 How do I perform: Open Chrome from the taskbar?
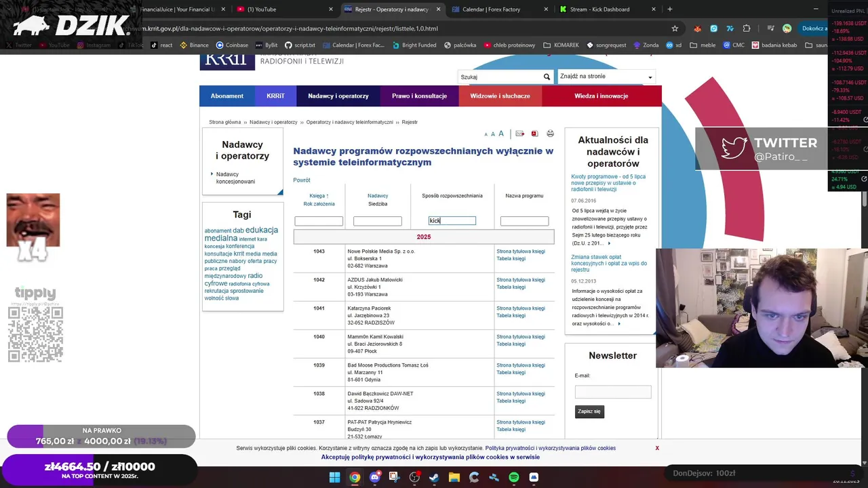click(x=355, y=477)
